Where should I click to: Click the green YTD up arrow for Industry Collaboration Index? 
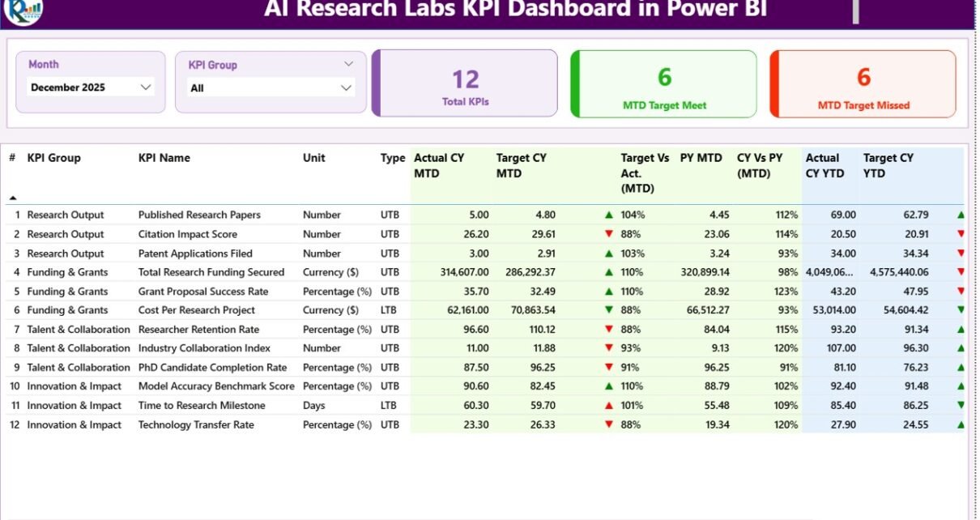(961, 348)
